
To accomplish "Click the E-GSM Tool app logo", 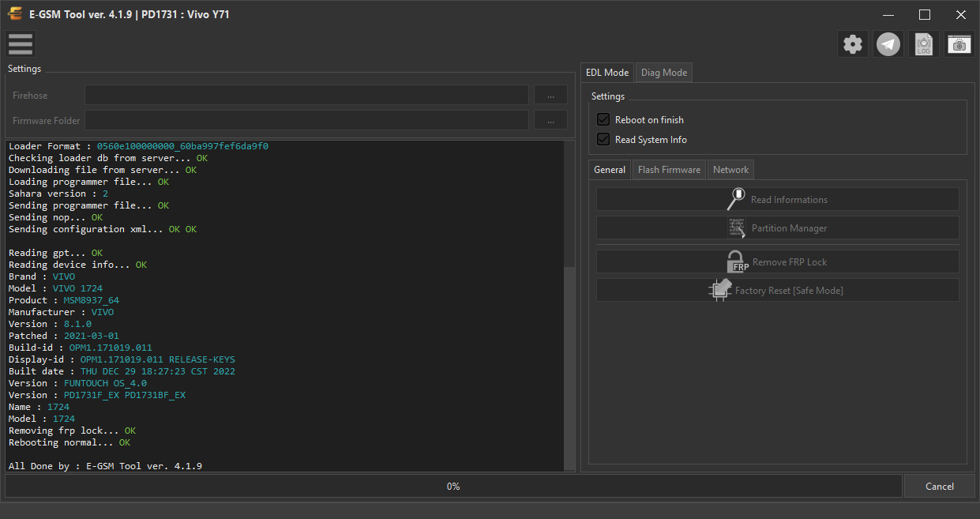I will coord(14,14).
